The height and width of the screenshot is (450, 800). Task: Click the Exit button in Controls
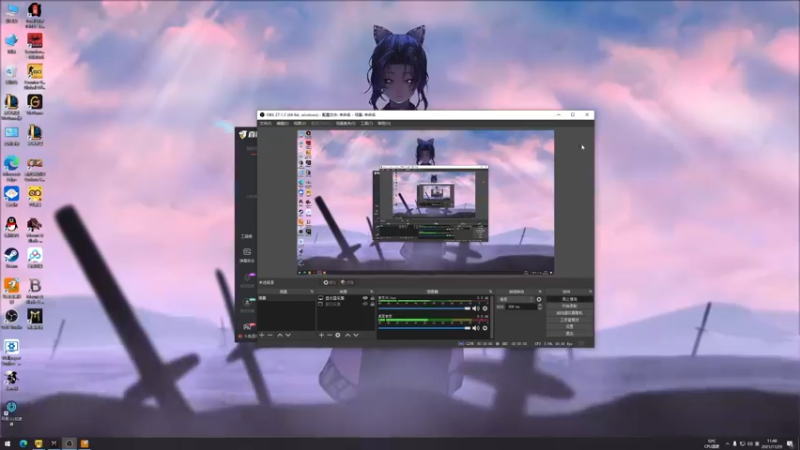coord(569,334)
